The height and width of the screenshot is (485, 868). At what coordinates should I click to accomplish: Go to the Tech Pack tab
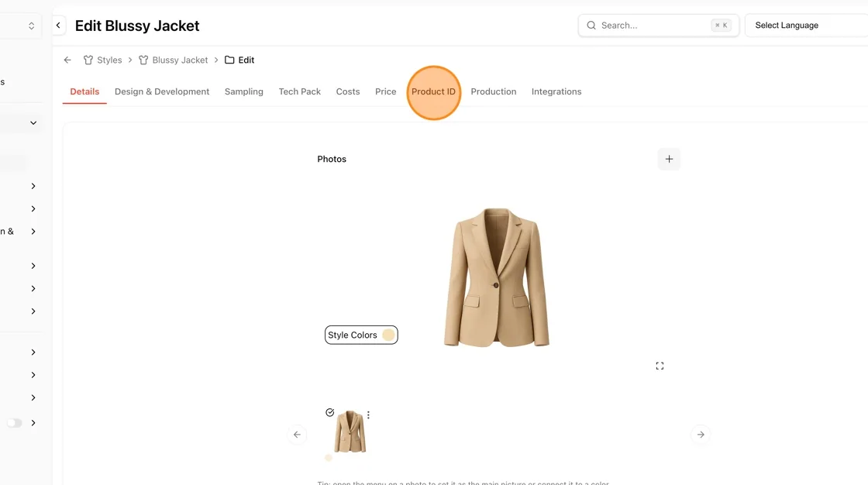click(299, 91)
